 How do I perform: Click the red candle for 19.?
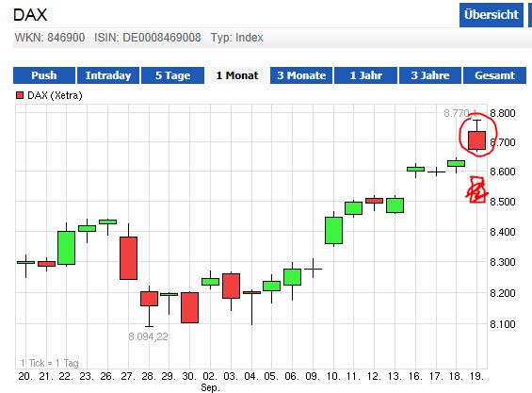click(x=476, y=139)
